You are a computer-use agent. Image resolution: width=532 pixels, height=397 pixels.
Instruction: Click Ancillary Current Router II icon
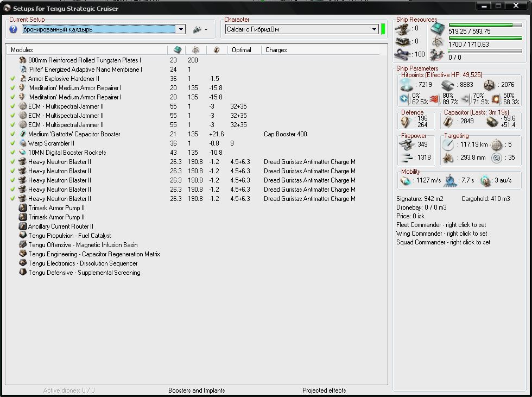[x=23, y=226]
